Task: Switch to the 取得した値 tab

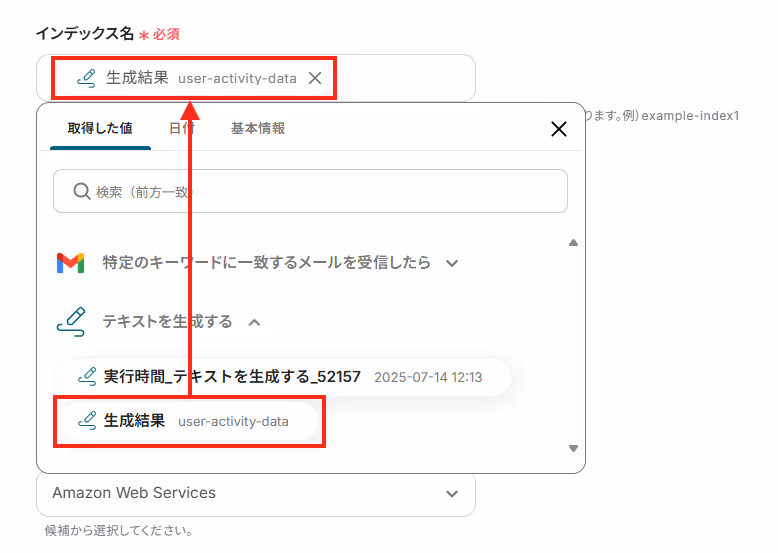Action: (x=100, y=128)
